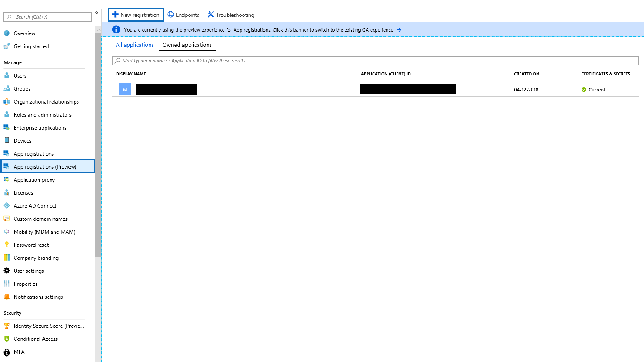644x362 pixels.
Task: Open Azure AD Connect settings
Action: [x=35, y=205]
